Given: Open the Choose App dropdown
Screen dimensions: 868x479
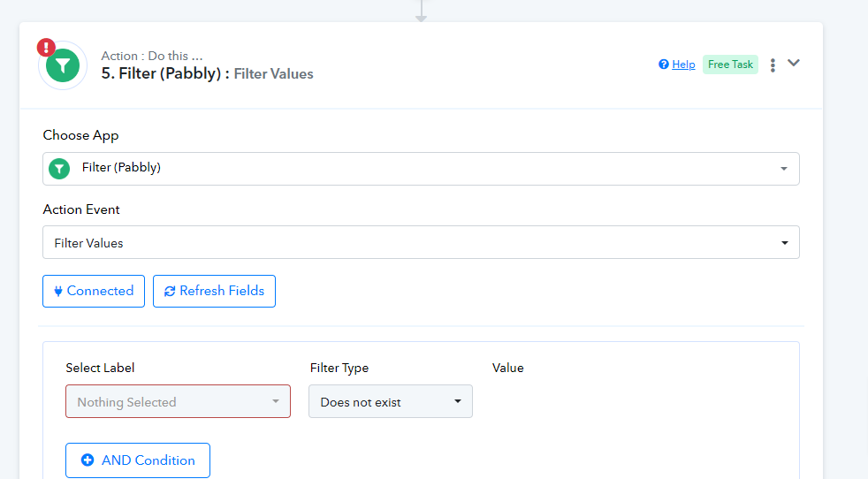Looking at the screenshot, I should tap(421, 169).
